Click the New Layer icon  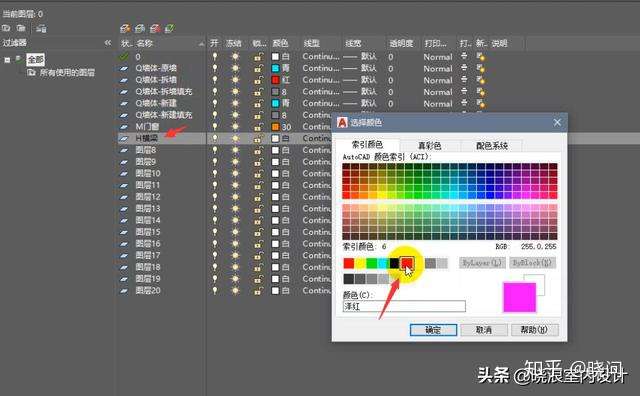click(x=125, y=29)
